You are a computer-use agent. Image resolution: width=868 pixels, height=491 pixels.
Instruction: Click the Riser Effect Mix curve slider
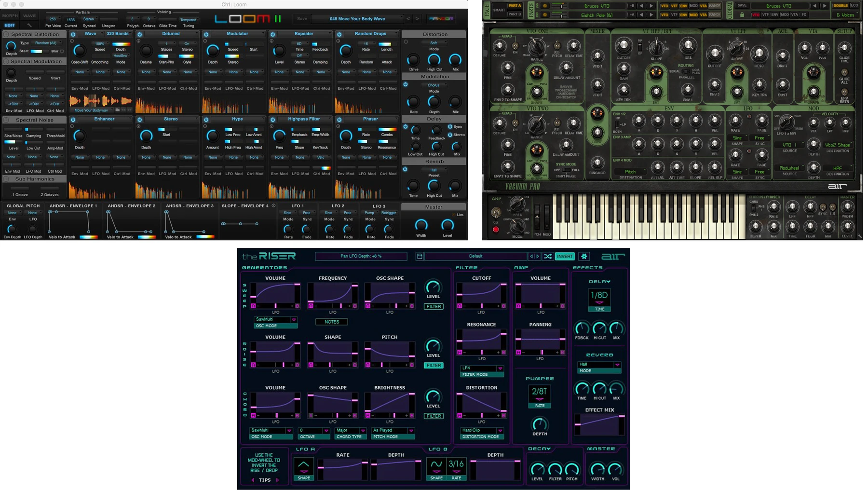pos(599,424)
